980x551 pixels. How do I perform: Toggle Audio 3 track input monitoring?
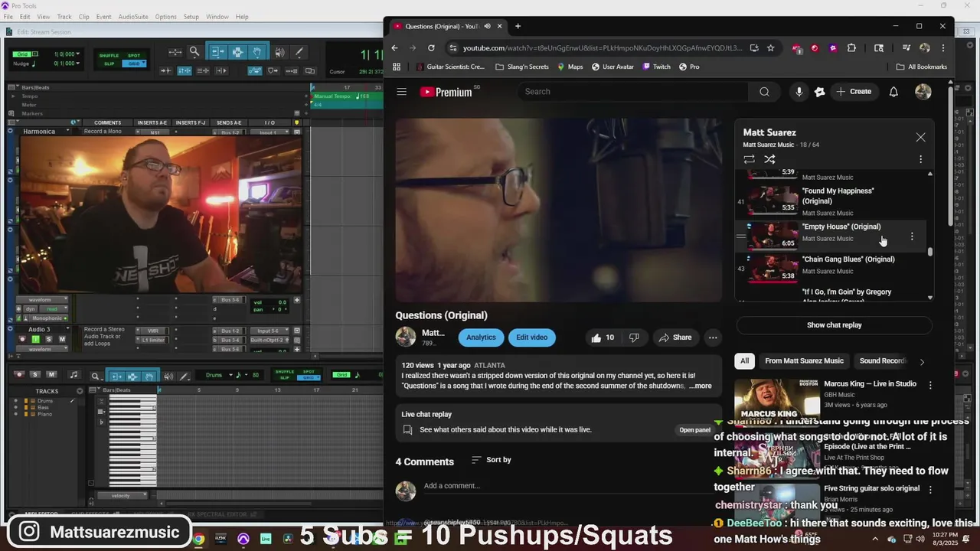coord(35,339)
